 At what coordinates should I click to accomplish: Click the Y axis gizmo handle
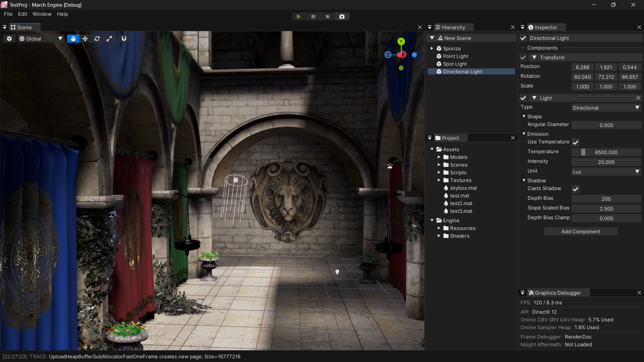tap(401, 41)
